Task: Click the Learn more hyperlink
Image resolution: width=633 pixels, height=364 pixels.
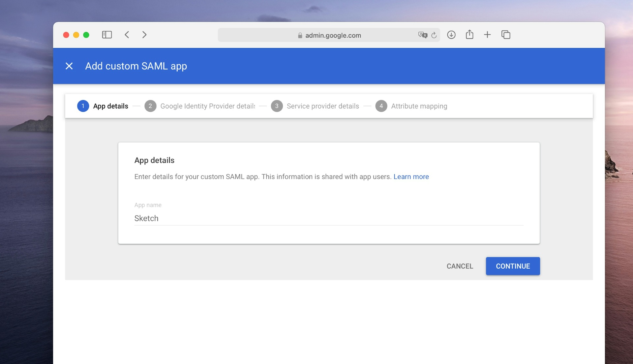Action: pos(411,177)
